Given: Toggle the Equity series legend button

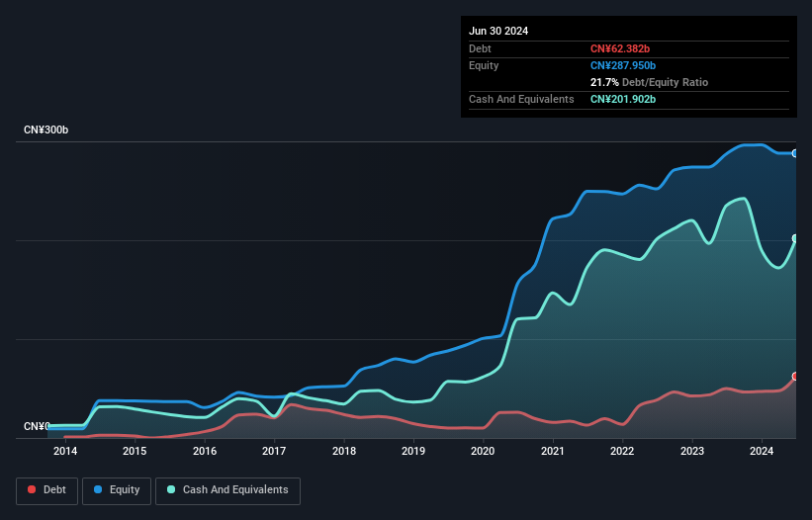Looking at the screenshot, I should click(x=117, y=490).
